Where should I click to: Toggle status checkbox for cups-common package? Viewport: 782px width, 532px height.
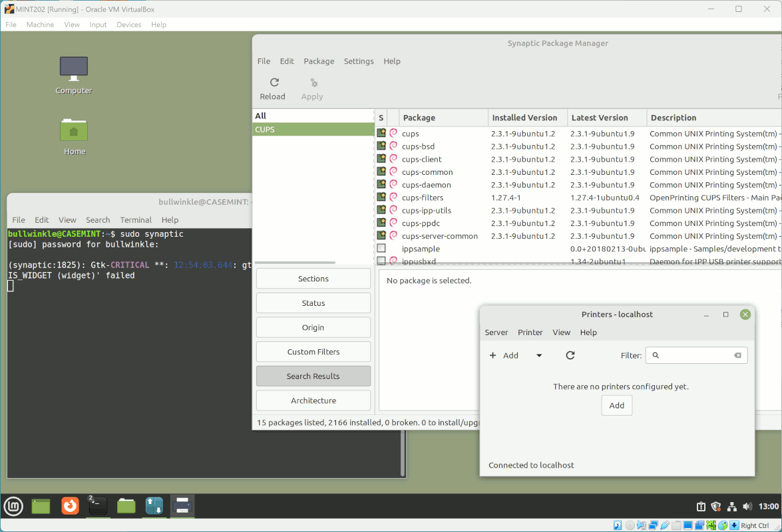tap(381, 172)
